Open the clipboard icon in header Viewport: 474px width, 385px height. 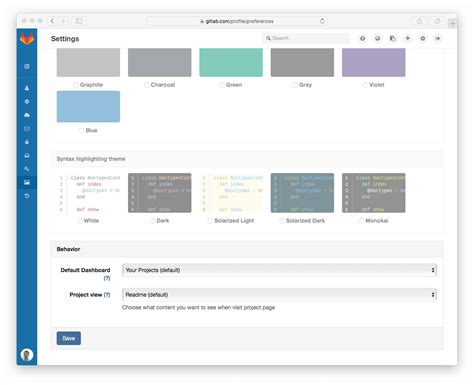coord(393,39)
